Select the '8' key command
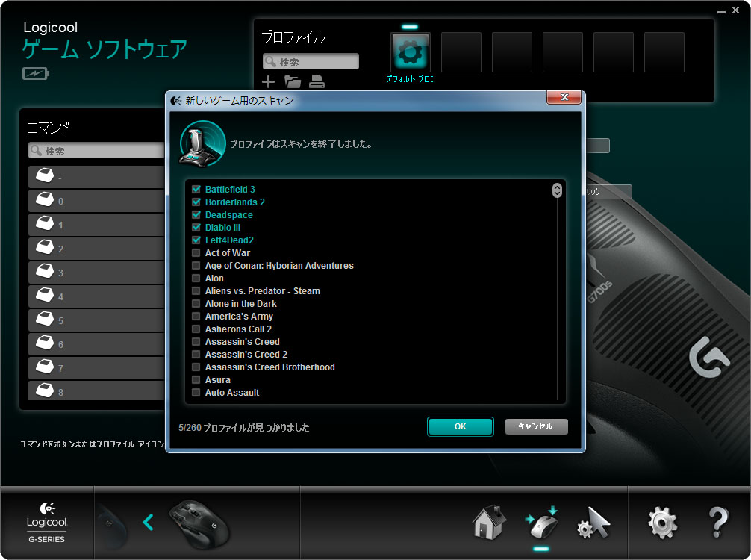The width and height of the screenshot is (751, 560). (96, 391)
